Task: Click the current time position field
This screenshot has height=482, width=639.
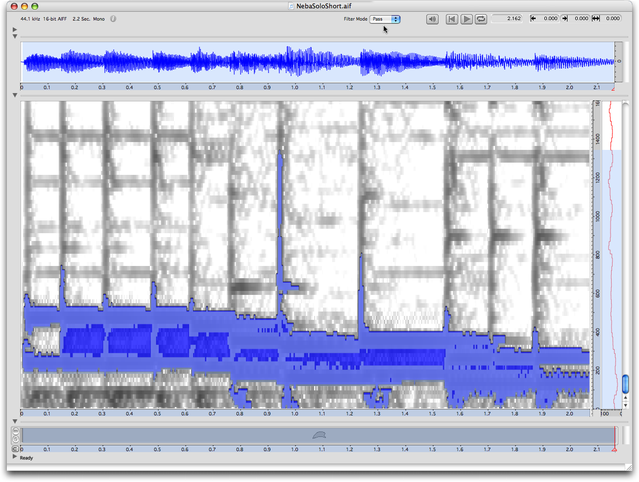Action: 508,19
